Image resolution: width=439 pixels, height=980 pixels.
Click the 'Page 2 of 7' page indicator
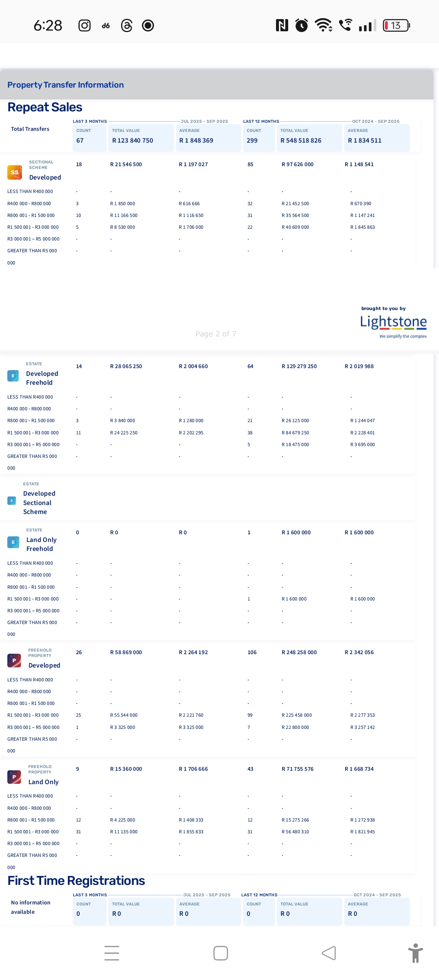click(216, 334)
